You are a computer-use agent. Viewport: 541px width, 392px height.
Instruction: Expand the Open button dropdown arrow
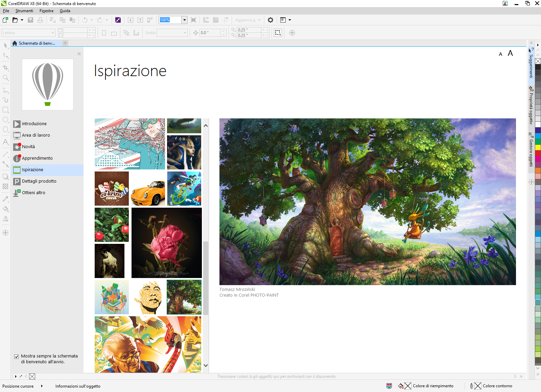pos(22,20)
